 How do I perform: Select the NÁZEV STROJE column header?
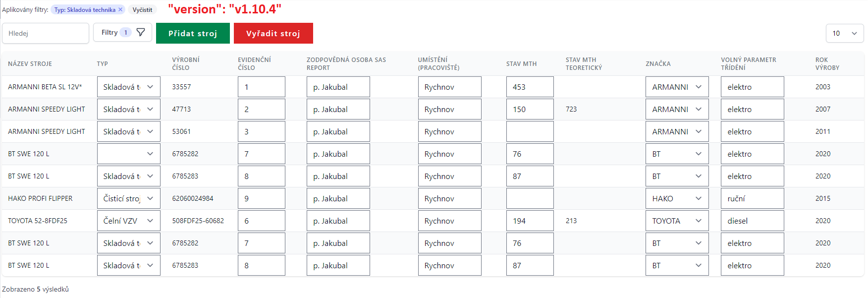click(30, 63)
